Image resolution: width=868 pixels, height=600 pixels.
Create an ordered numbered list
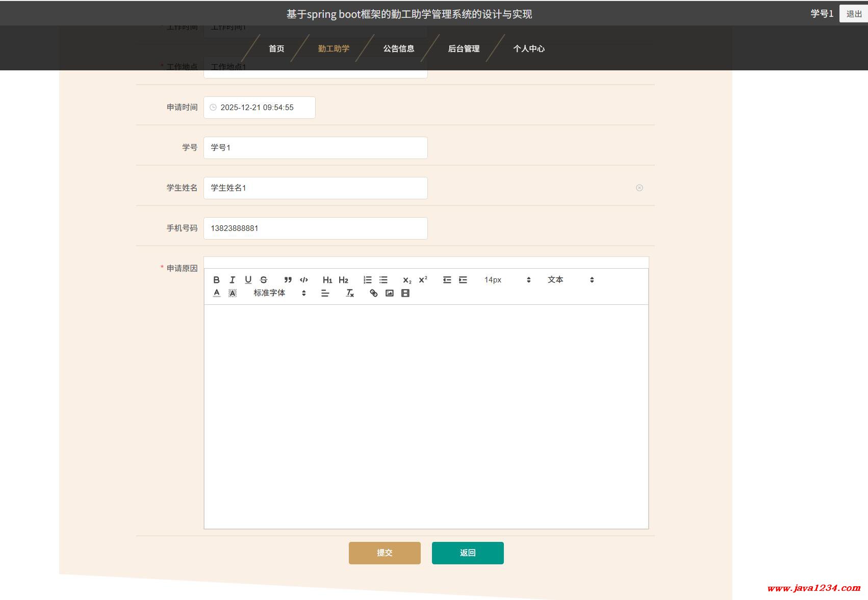tap(367, 280)
